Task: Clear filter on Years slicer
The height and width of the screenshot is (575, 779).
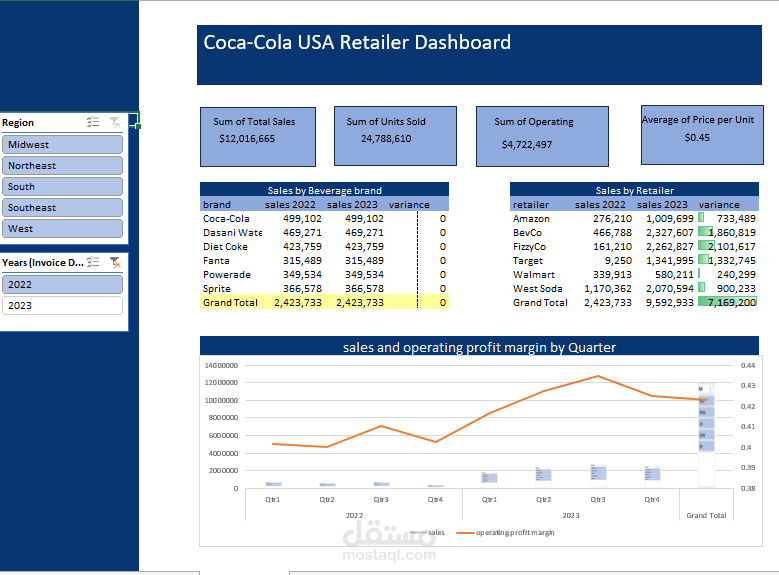Action: (x=115, y=262)
